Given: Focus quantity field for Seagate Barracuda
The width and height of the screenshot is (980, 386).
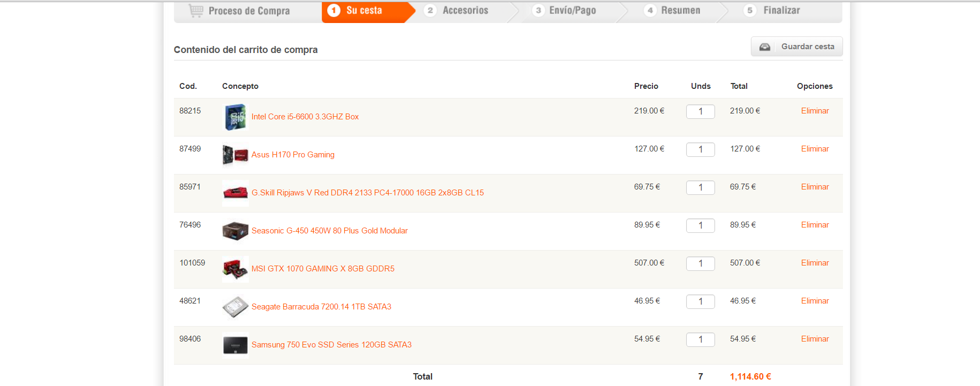Looking at the screenshot, I should click(701, 301).
